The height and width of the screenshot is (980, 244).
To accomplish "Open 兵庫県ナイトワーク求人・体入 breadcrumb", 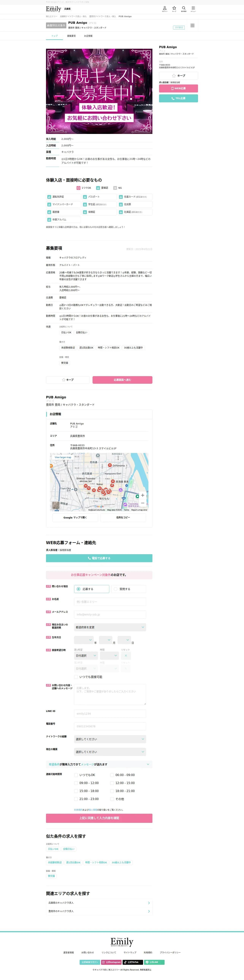I will [73, 16].
